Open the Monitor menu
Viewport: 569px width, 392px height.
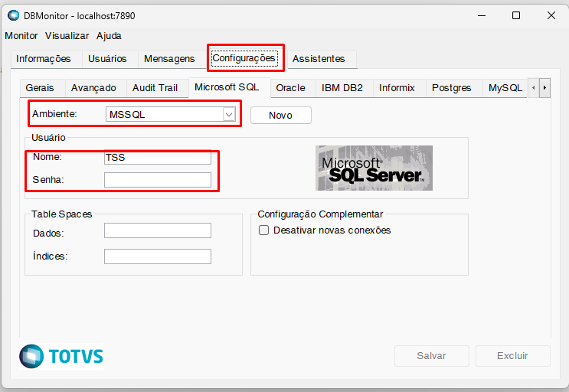pos(21,36)
